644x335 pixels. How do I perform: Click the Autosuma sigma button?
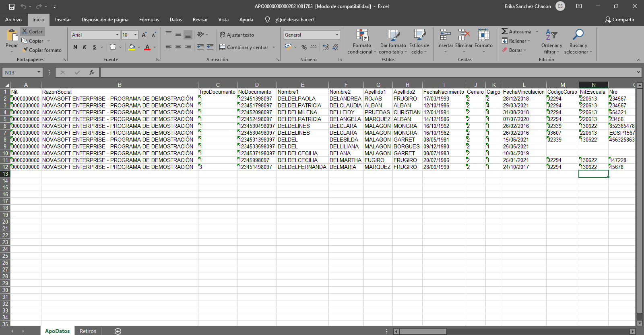(516, 32)
